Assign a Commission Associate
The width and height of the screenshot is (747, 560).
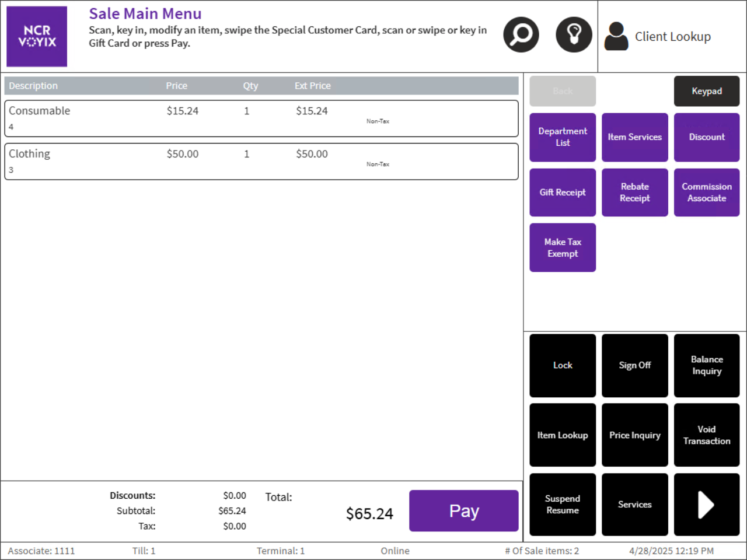pos(707,192)
